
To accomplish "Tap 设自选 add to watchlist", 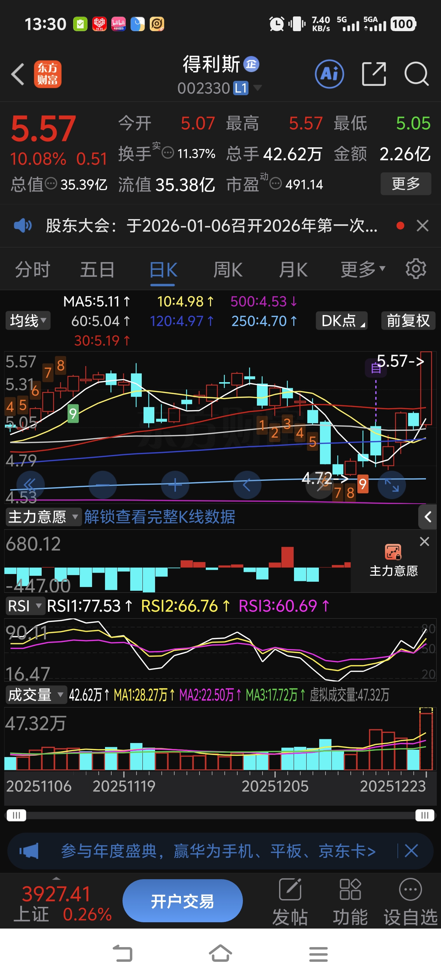I will 411,902.
